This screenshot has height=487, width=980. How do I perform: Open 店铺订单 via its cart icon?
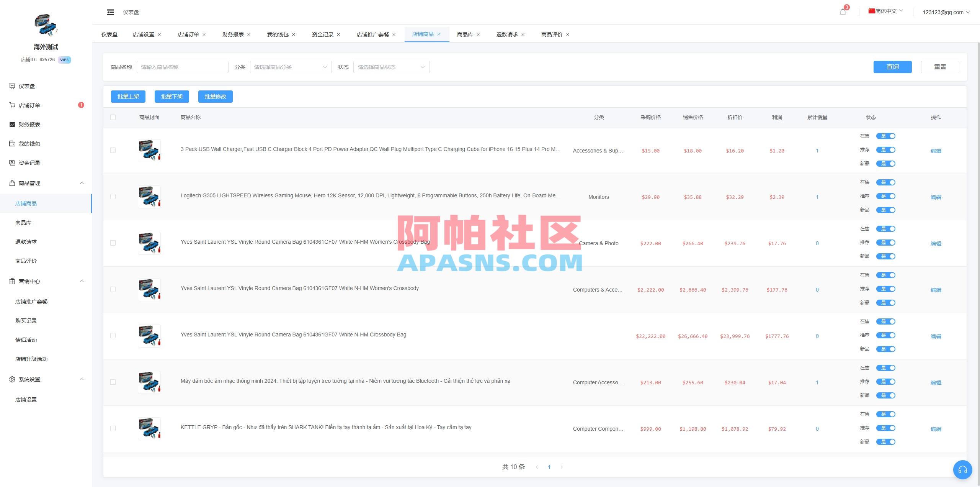(x=11, y=105)
